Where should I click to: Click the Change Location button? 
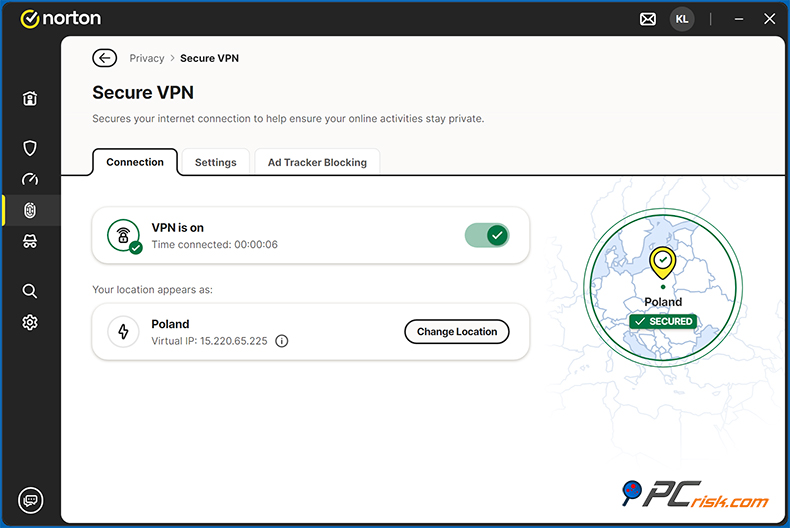coord(457,332)
